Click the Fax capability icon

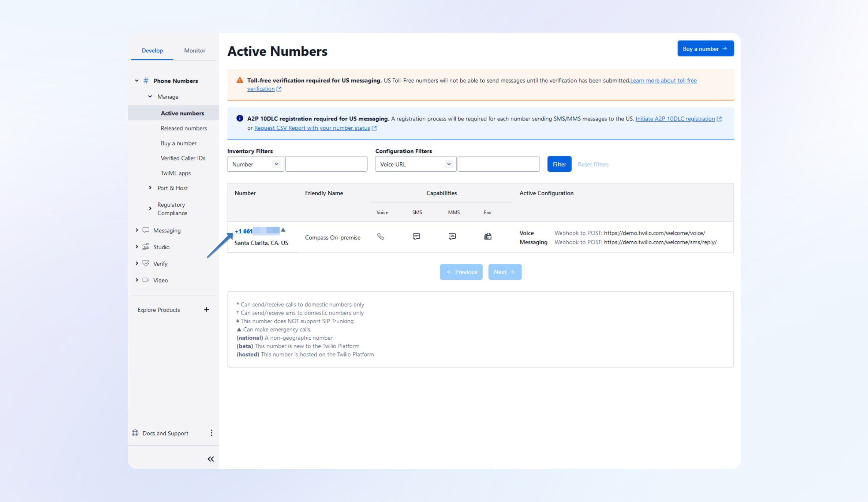point(488,236)
